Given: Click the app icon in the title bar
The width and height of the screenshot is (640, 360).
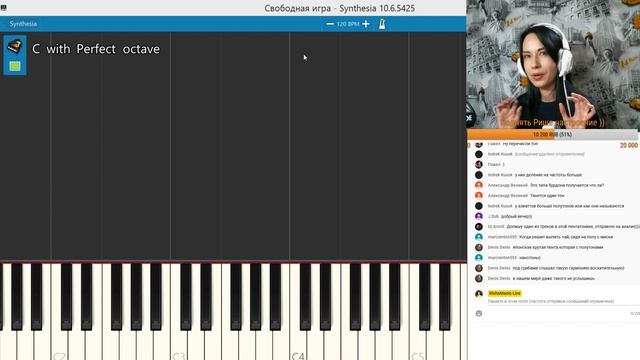Looking at the screenshot, I should [x=3, y=7].
